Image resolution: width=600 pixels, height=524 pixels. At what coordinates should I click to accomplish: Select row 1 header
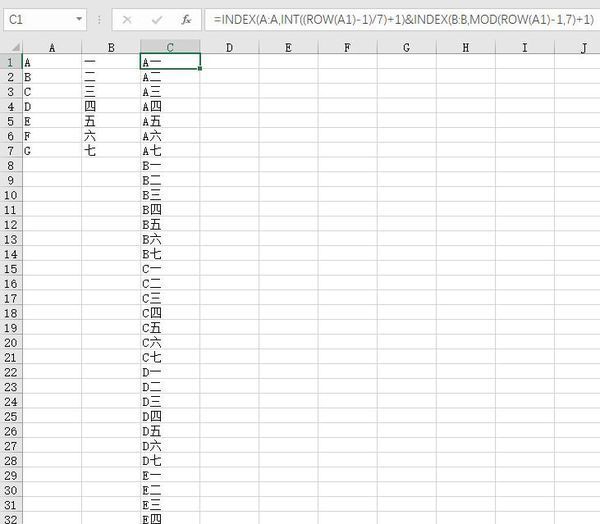pyautogui.click(x=11, y=62)
